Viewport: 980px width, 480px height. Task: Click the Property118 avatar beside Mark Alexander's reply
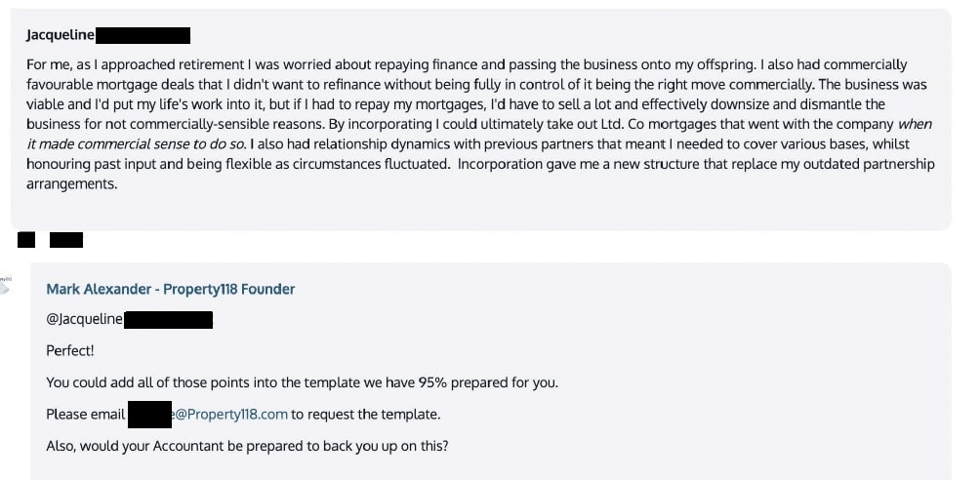5,285
